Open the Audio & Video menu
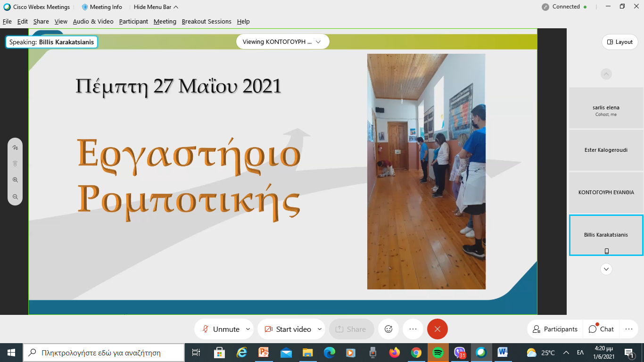This screenshot has width=644, height=362. click(x=93, y=22)
